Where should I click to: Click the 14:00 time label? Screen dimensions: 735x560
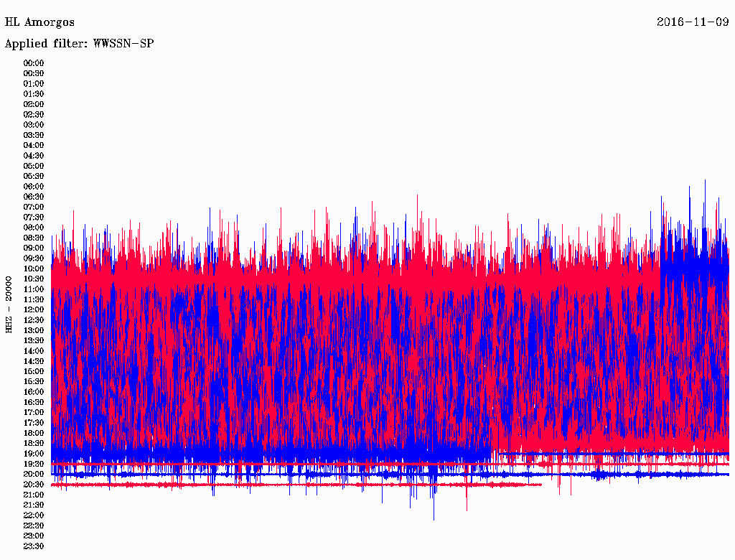(x=34, y=351)
